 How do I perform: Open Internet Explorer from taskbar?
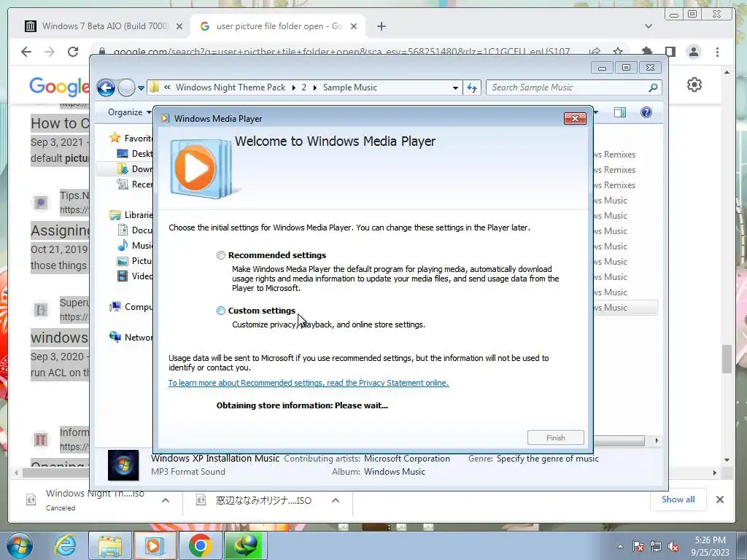tap(65, 545)
